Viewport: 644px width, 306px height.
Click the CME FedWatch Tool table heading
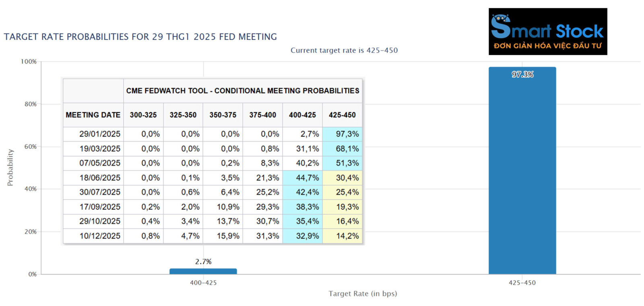[x=243, y=91]
